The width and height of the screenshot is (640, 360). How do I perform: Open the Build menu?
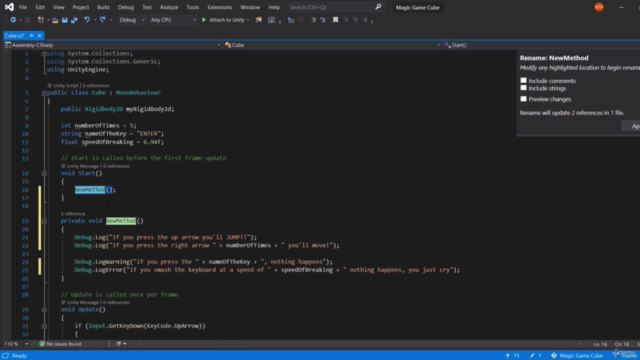point(103,7)
